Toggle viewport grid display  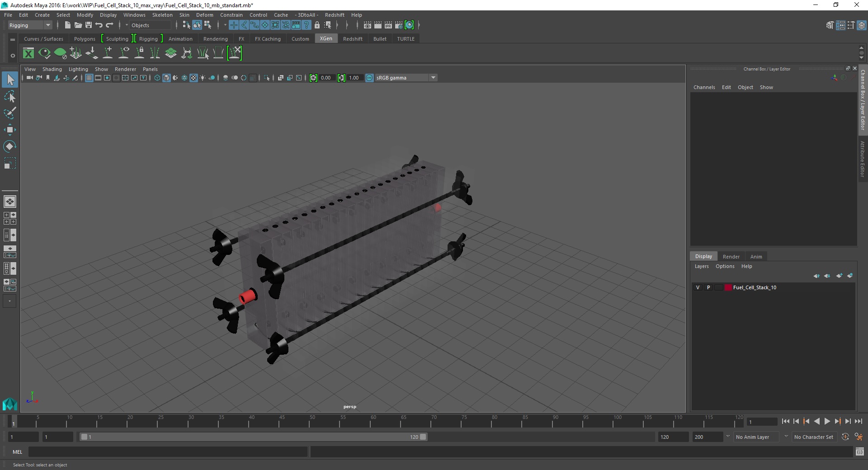click(89, 78)
